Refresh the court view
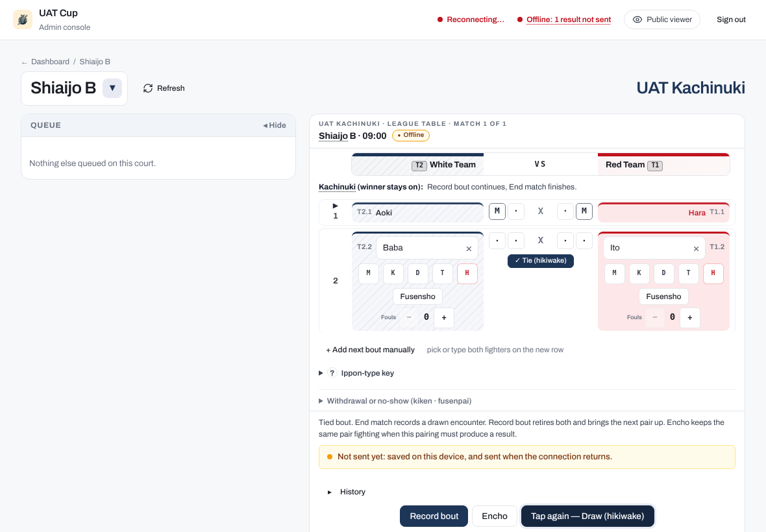Screen dimensions: 766x532 pyautogui.click(x=164, y=88)
